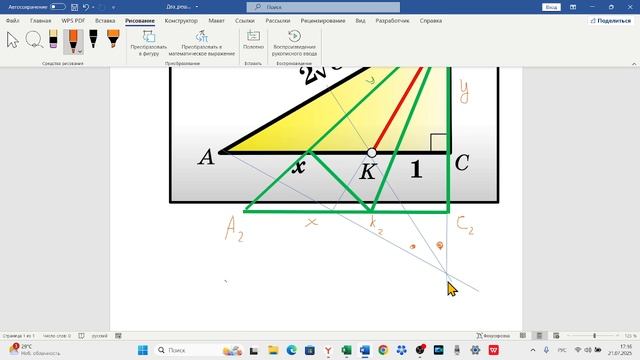Switch to the Главная tab
Screen dimensions: 640x360
(x=40, y=20)
